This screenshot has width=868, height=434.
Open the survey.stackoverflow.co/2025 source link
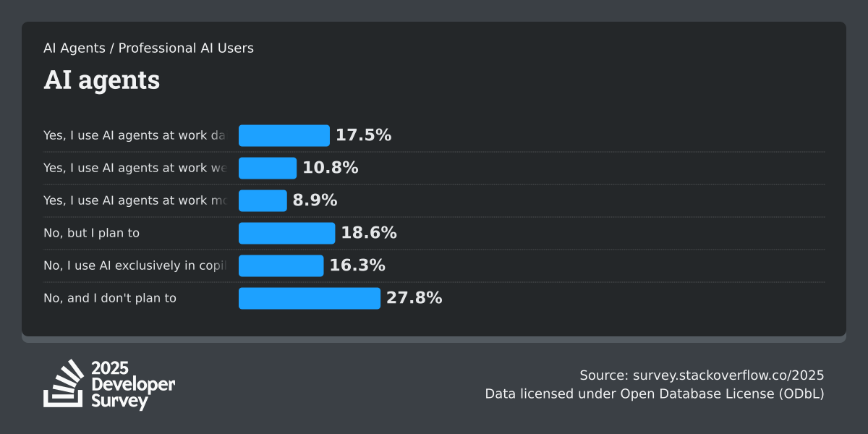pyautogui.click(x=728, y=375)
